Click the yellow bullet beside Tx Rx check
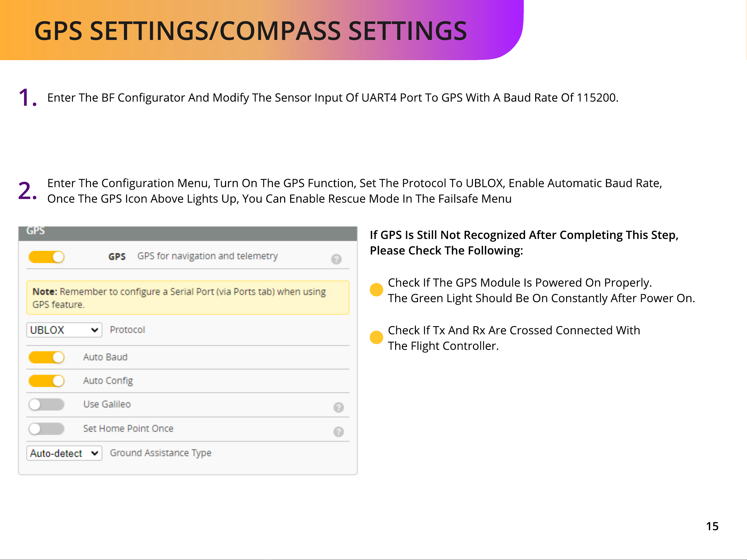The image size is (747, 560). 376,337
